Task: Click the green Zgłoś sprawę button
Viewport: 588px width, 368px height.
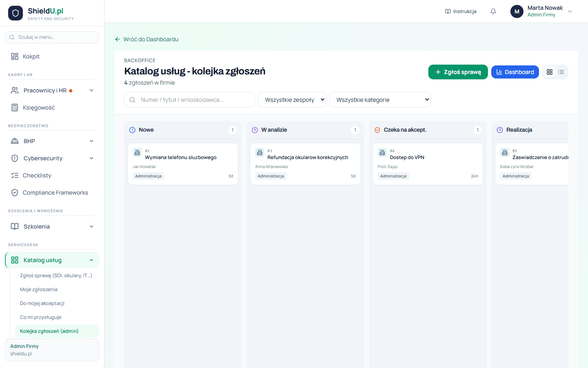Action: [458, 72]
